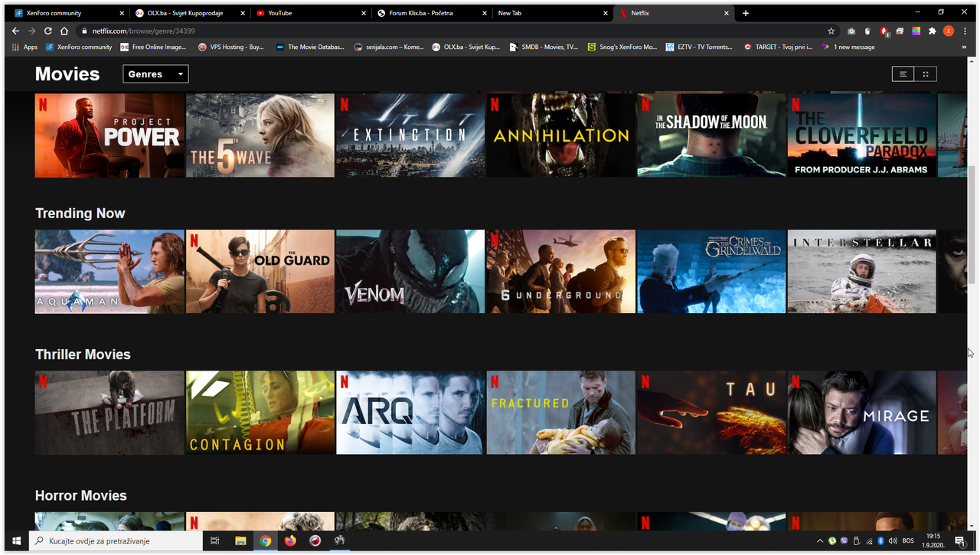Screen dimensions: 980x555
Task: Click the safely remove hardware USB icon
Action: point(857,541)
